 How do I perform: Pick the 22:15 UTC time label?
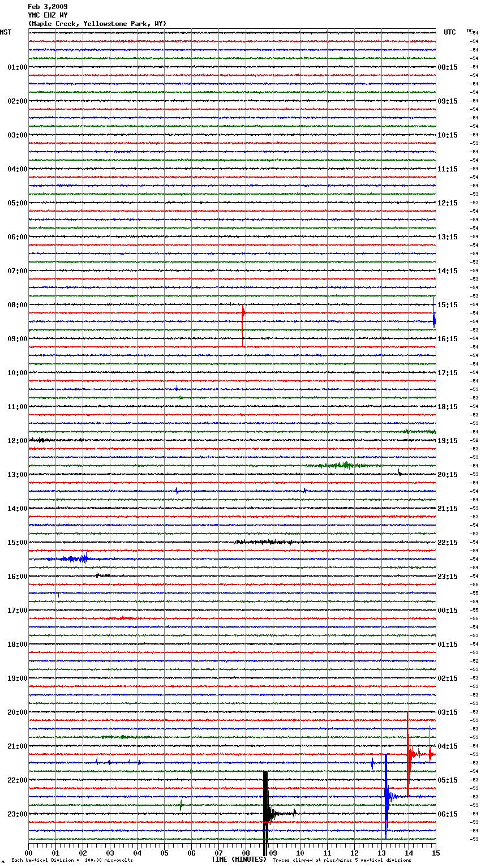[448, 543]
